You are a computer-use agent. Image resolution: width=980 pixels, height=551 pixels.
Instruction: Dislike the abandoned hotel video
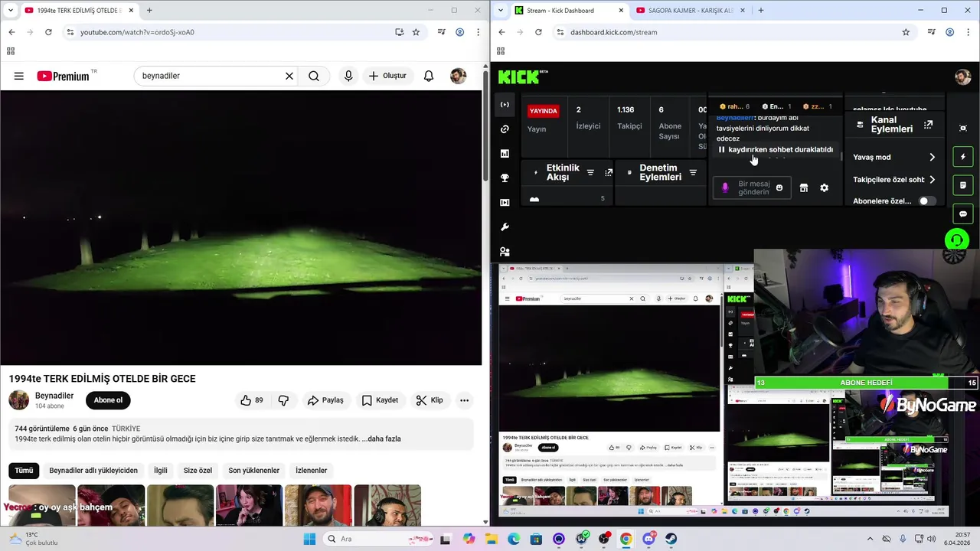(x=283, y=400)
